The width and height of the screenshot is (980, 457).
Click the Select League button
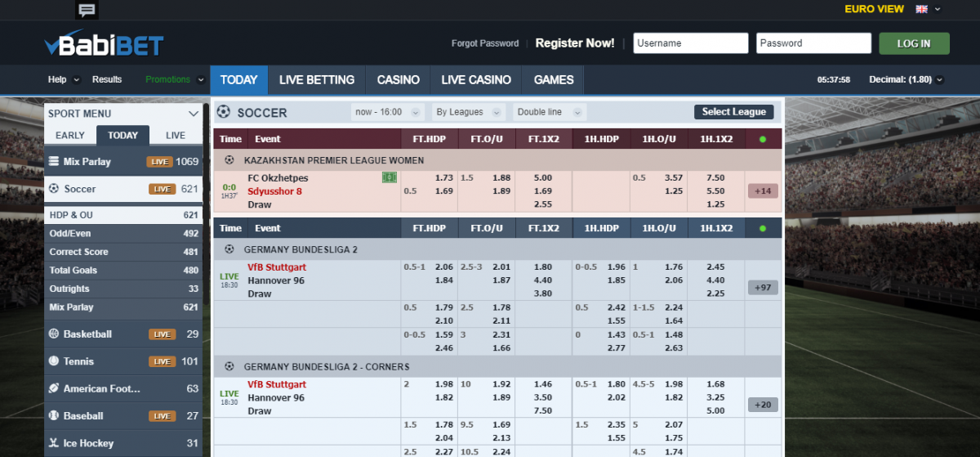[734, 112]
